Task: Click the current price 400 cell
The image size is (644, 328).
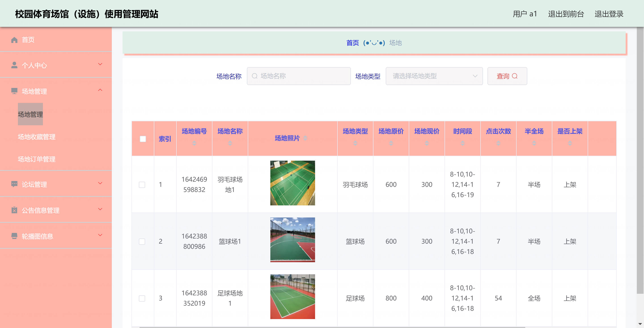Action: [x=427, y=298]
